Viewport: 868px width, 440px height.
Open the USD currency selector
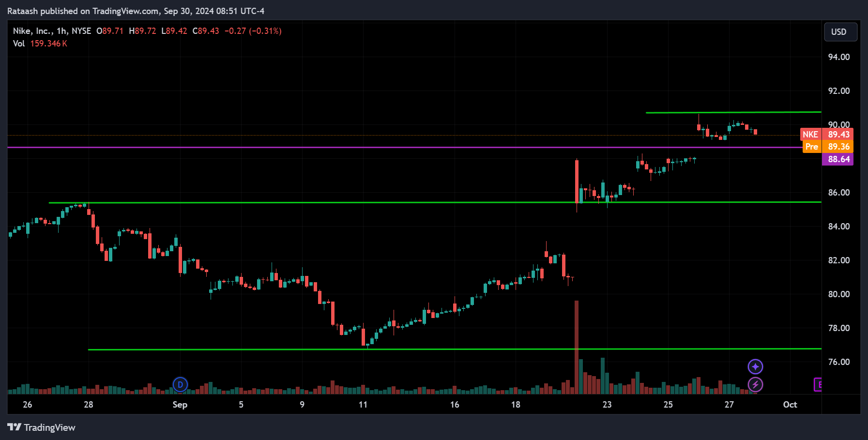(840, 32)
